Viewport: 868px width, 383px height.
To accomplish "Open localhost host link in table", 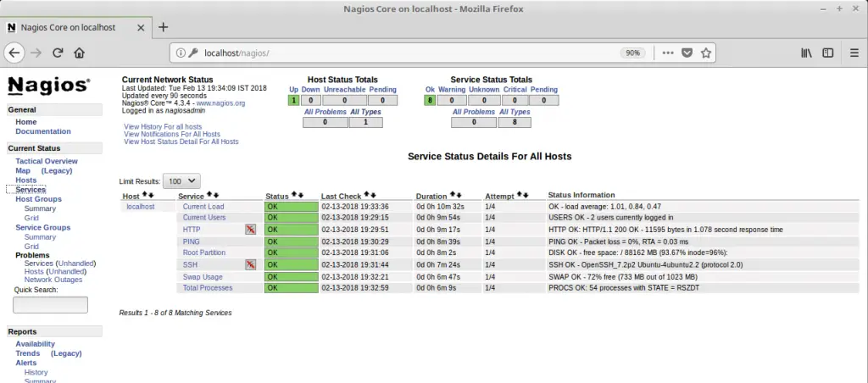I will [x=141, y=207].
